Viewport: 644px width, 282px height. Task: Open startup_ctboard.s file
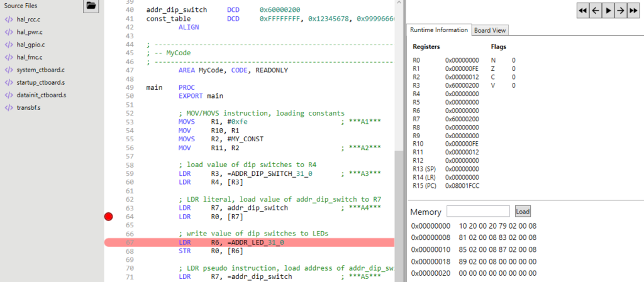tap(41, 82)
